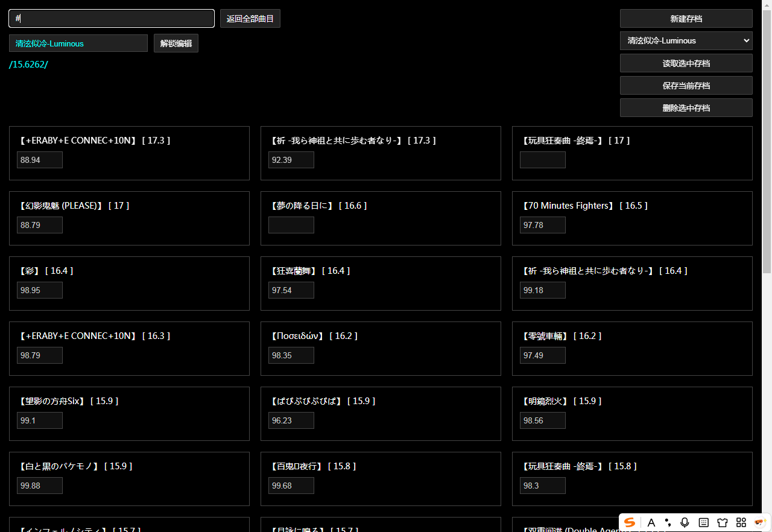772x532 pixels.
Task: Click score field for Ποσειδών
Action: click(x=291, y=355)
